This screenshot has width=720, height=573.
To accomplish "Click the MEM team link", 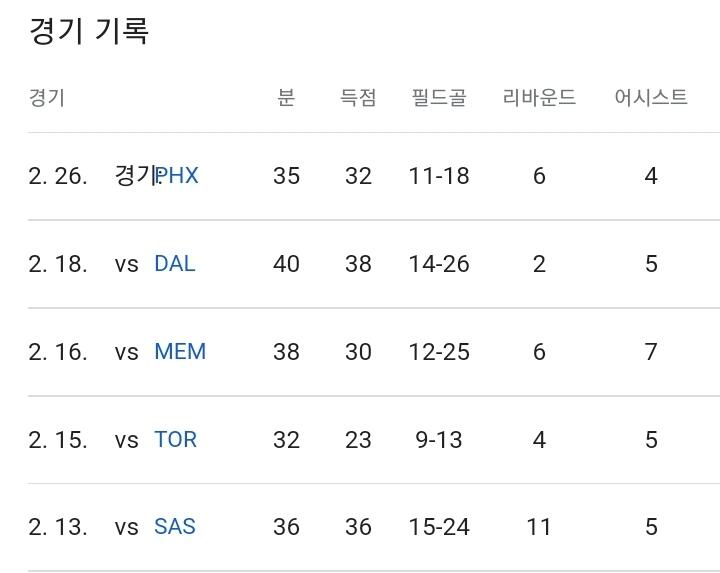I will point(180,352).
